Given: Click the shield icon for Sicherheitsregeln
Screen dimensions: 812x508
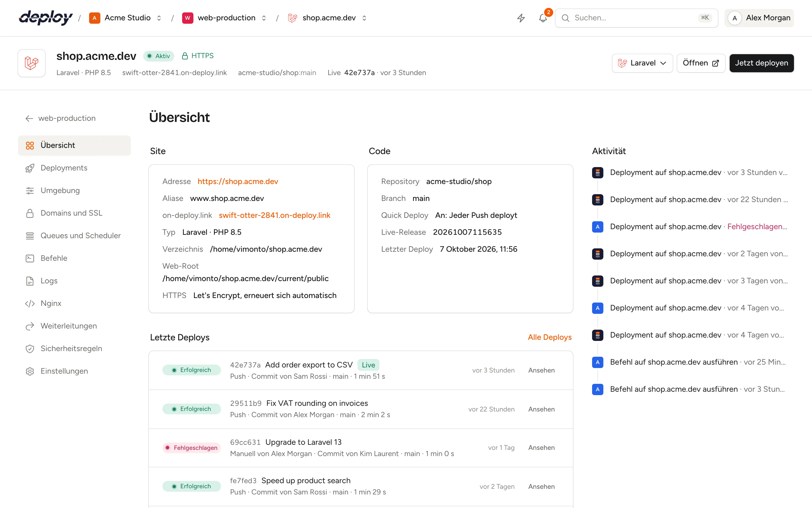Looking at the screenshot, I should 30,349.
